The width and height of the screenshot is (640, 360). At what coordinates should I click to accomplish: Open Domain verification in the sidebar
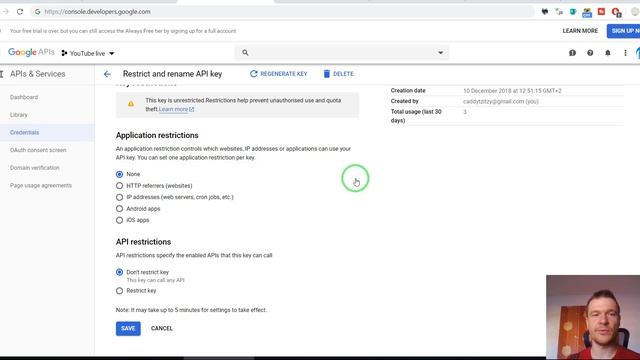[35, 167]
